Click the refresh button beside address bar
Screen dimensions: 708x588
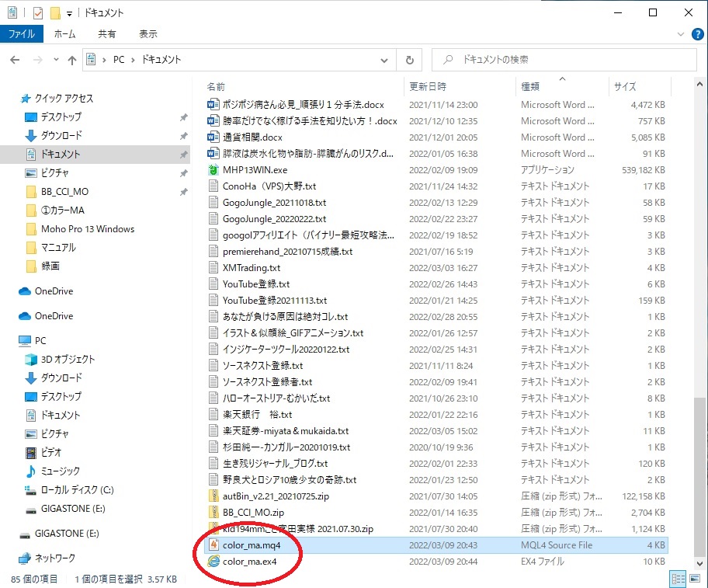pos(408,60)
